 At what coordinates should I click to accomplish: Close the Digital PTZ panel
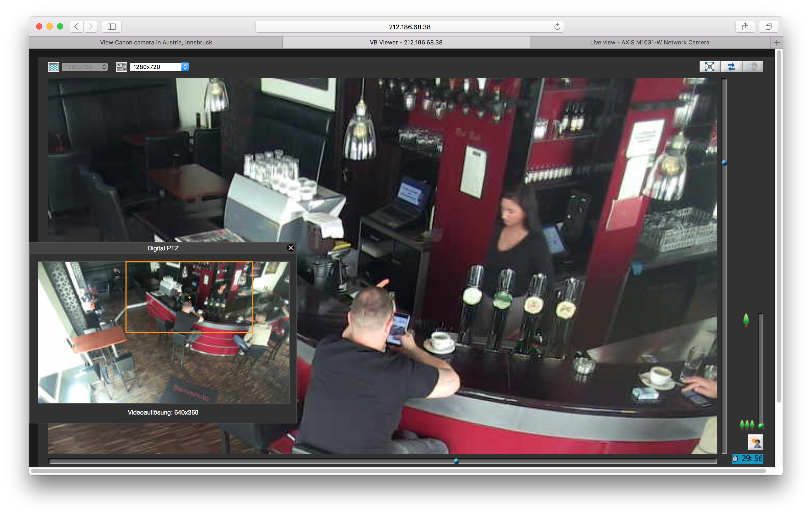290,248
